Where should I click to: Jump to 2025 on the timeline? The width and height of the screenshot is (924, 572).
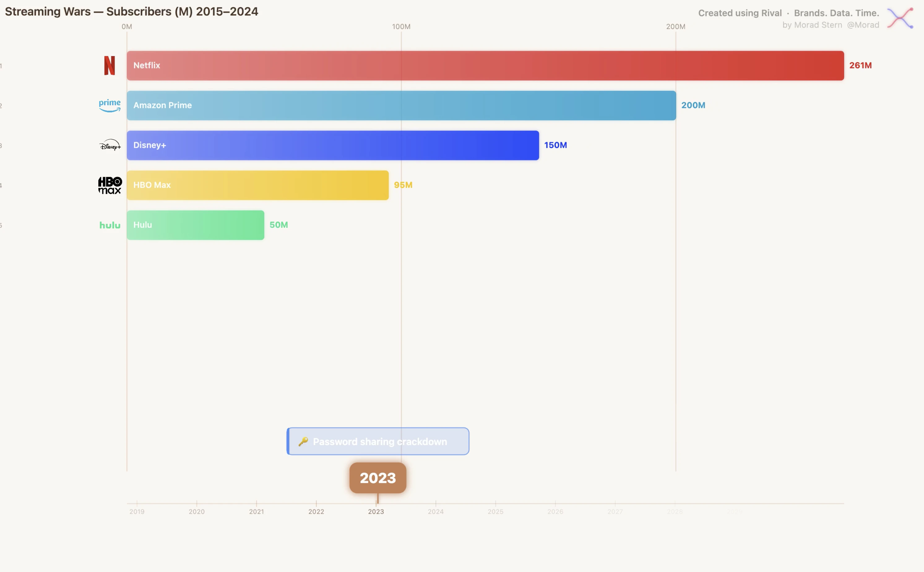(x=495, y=511)
